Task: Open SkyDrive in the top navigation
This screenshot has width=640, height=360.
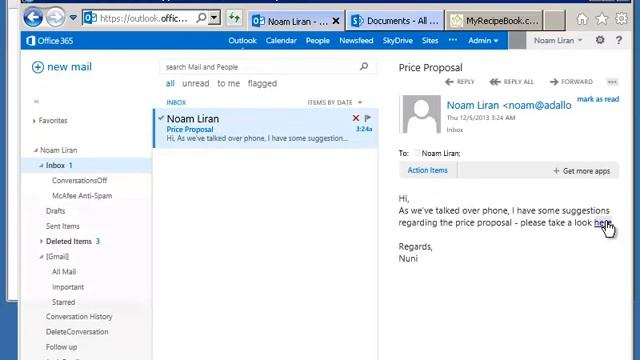Action: click(x=398, y=40)
